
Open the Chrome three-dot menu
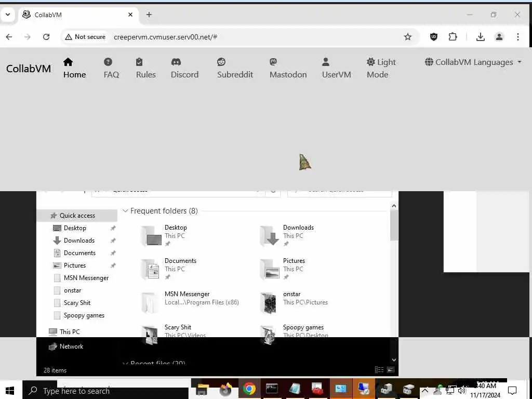point(518,37)
